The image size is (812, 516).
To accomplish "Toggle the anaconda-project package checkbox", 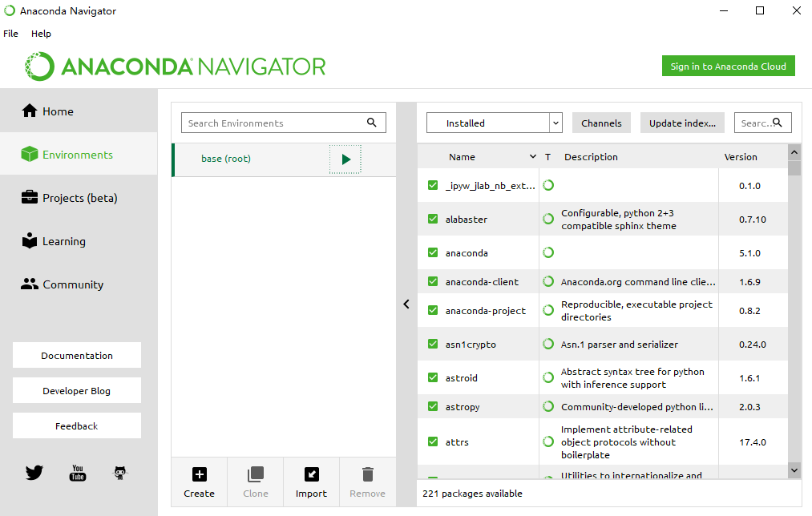I will tap(433, 311).
